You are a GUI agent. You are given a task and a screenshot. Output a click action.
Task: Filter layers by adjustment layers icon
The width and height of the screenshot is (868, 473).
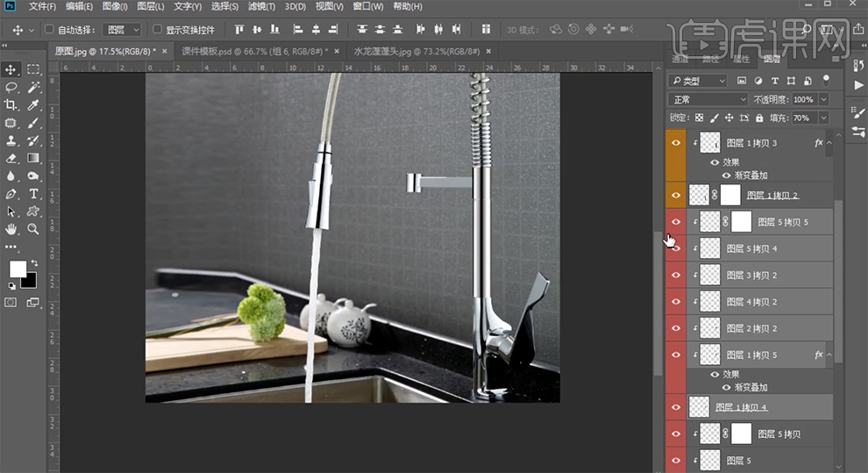[758, 81]
